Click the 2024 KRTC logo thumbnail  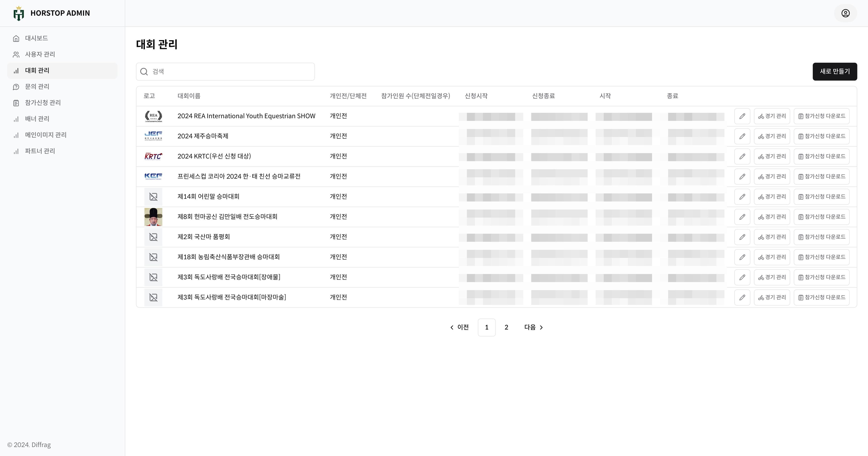point(153,156)
